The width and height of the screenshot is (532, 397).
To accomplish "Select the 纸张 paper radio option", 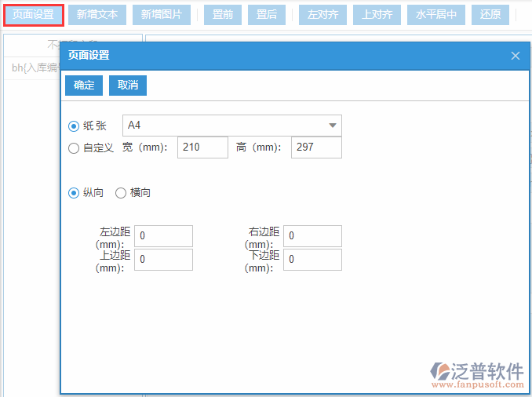I will coord(74,126).
